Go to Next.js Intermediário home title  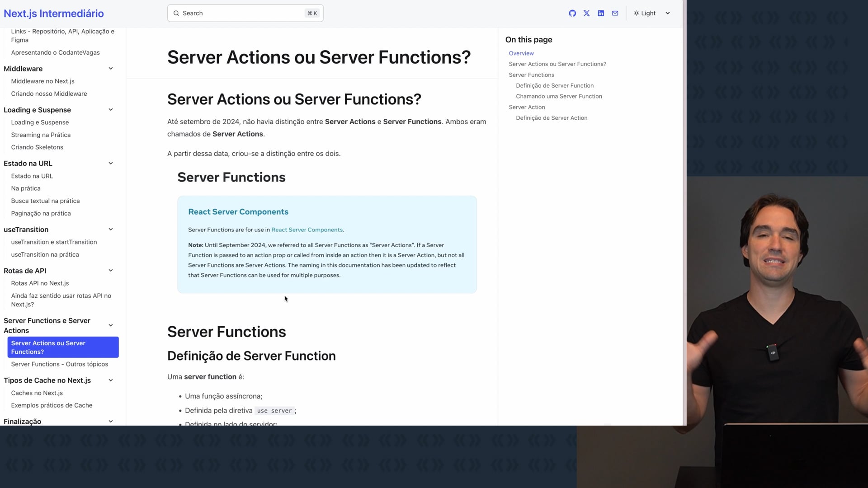(54, 13)
